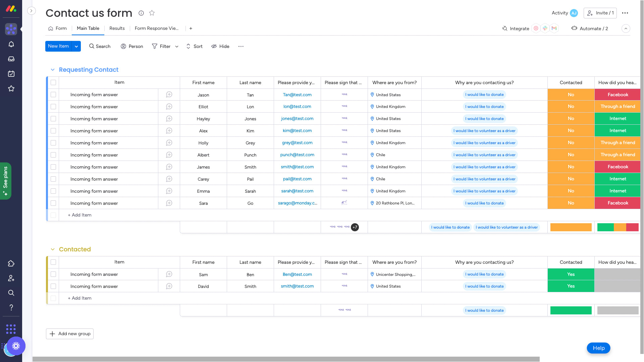Click board info icon beside title
Image resolution: width=644 pixels, height=362 pixels.
pos(141,13)
